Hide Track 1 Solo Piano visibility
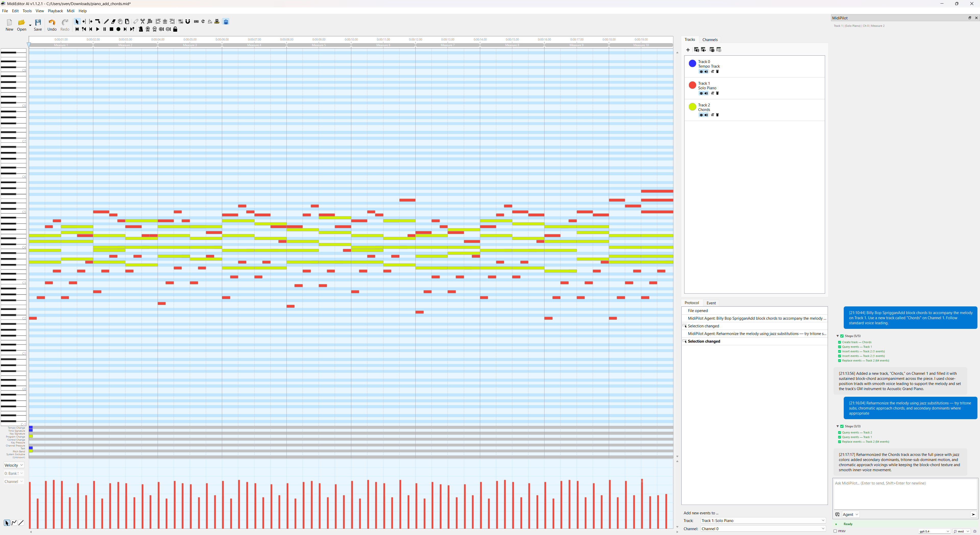 (x=701, y=93)
